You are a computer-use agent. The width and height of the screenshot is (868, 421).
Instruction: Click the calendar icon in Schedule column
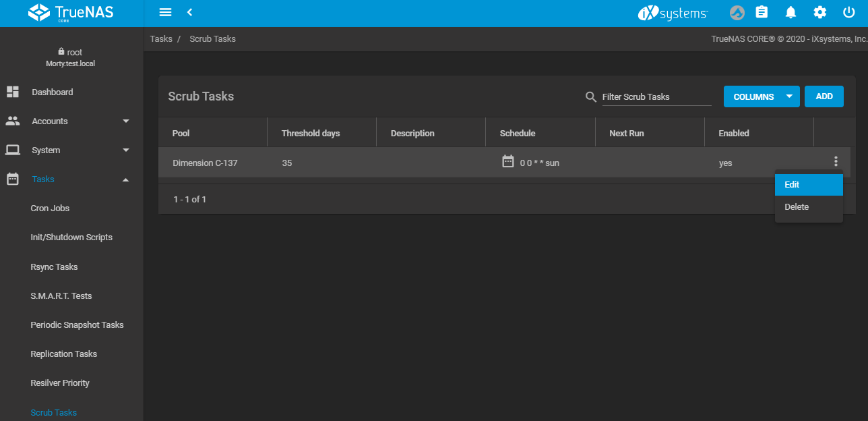508,161
